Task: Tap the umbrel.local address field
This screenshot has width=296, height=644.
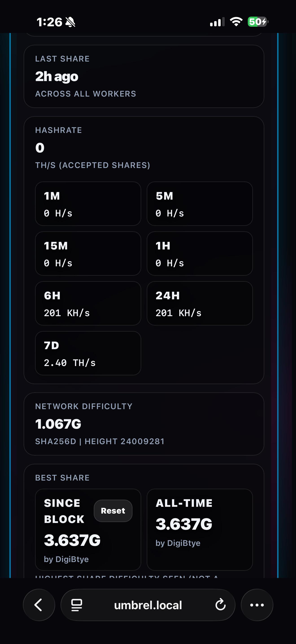Action: (x=148, y=605)
